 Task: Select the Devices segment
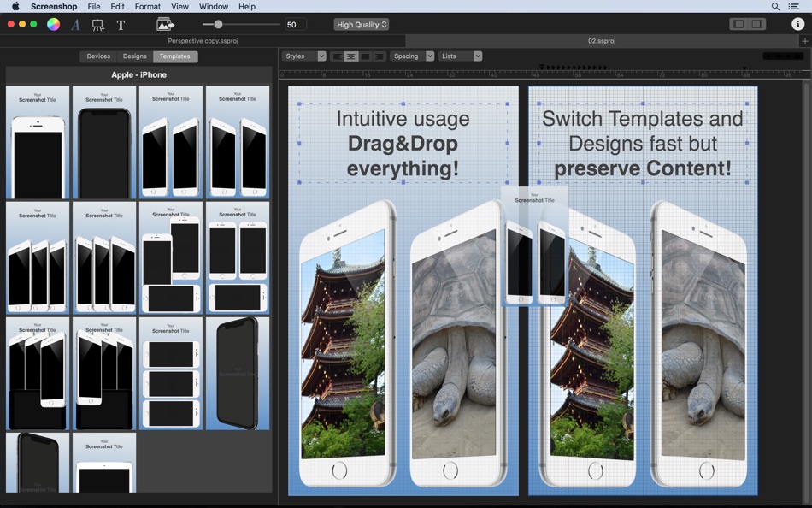coord(98,56)
